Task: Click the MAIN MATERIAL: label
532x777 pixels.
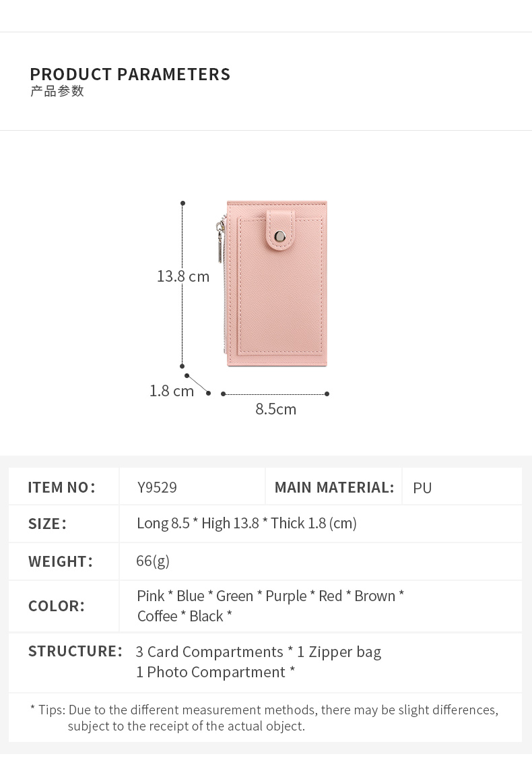Action: [x=334, y=487]
